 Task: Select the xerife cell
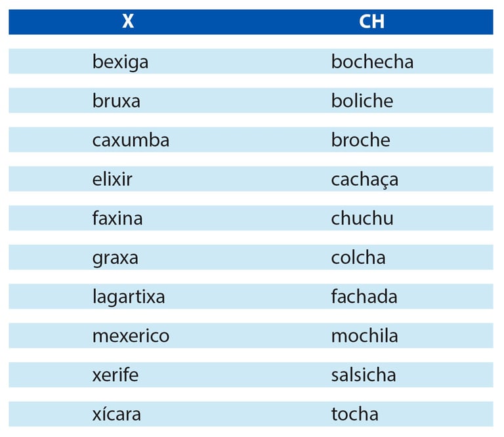[115, 375]
